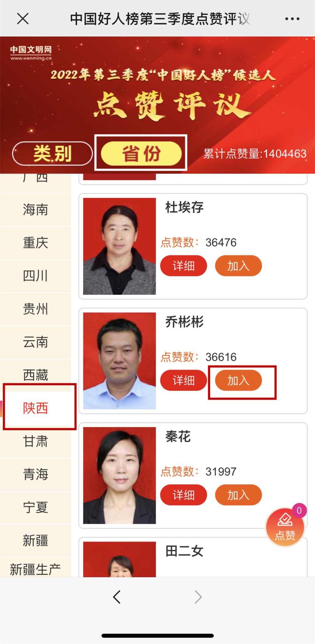The image size is (315, 644).
Task: Open the 中国文明网 logo
Action: click(31, 53)
